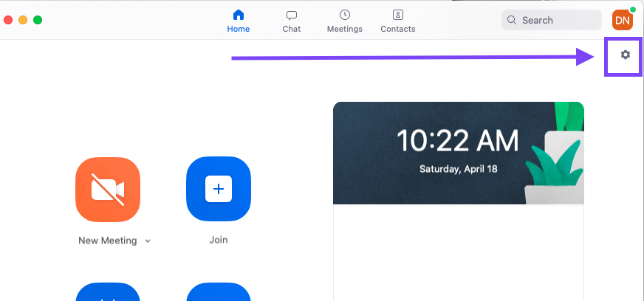Click the "New Meeting" text label
644x301 pixels.
pos(107,241)
